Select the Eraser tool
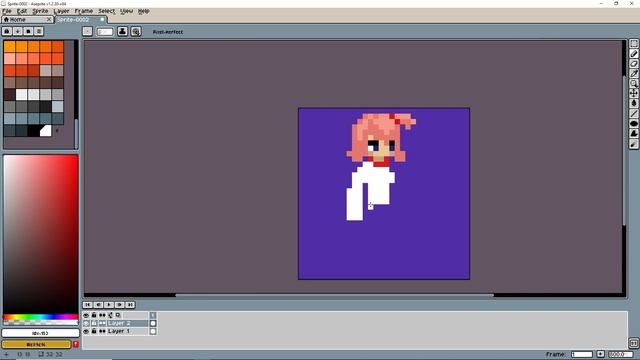The width and height of the screenshot is (640, 360). pos(634,64)
